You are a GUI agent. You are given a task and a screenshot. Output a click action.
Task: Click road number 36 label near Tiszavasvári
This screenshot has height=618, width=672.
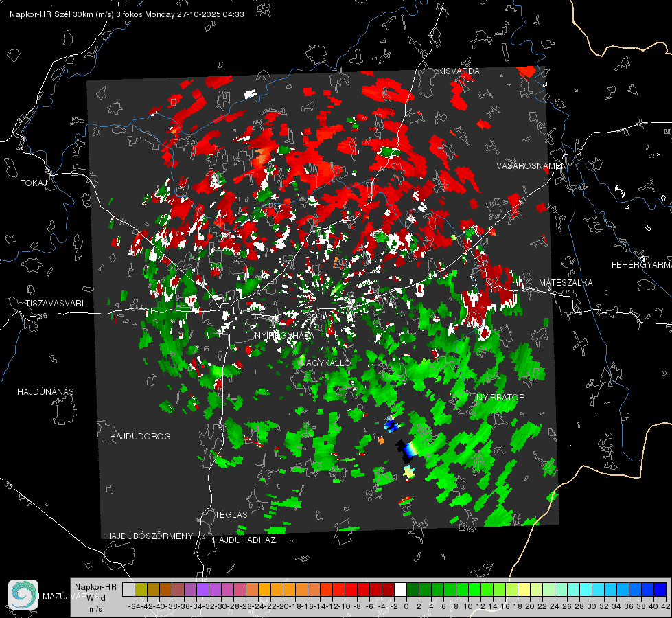[x=43, y=316]
